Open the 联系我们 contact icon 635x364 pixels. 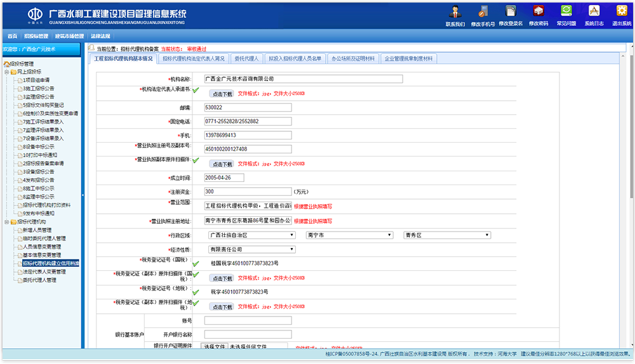click(x=455, y=11)
